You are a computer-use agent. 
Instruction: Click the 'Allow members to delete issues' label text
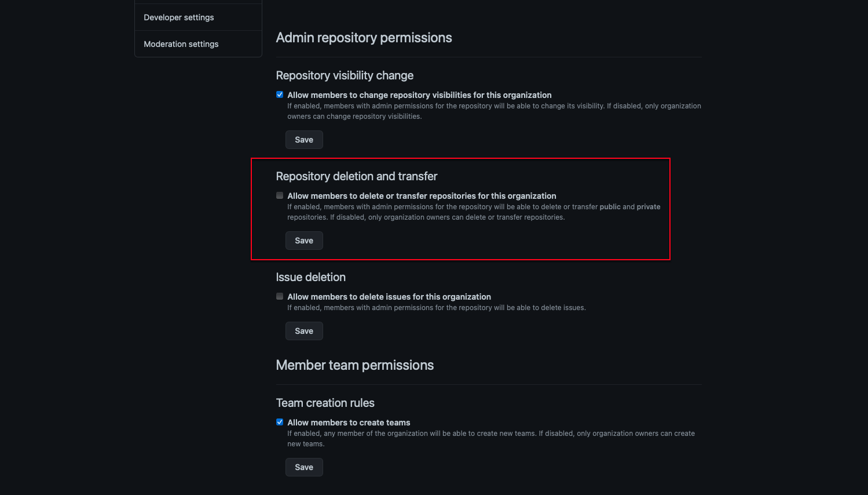[x=389, y=297]
